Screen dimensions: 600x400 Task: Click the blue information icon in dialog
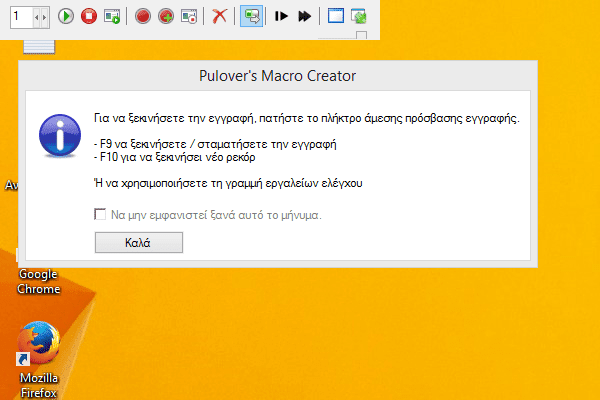(60, 136)
